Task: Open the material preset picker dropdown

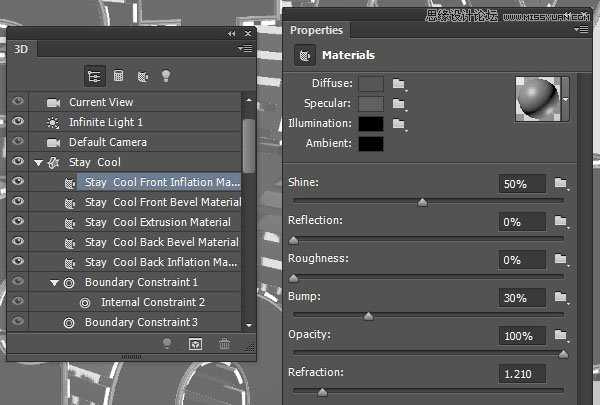Action: [565, 99]
